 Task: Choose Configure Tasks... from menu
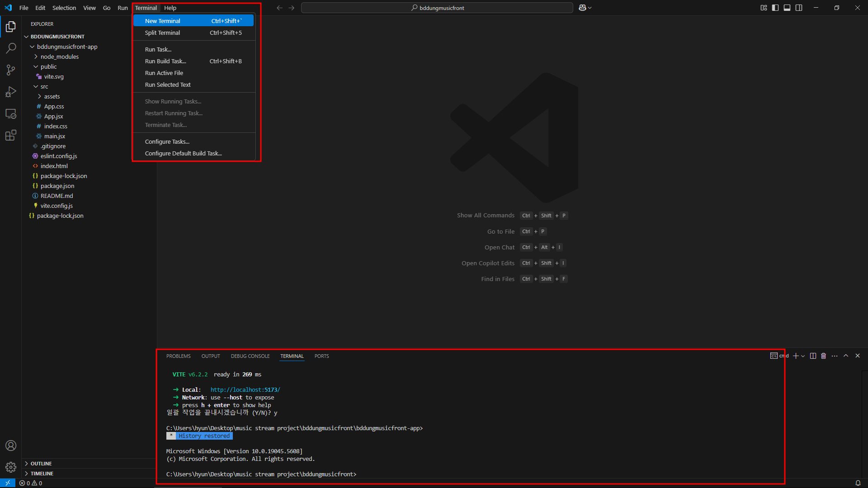point(167,141)
